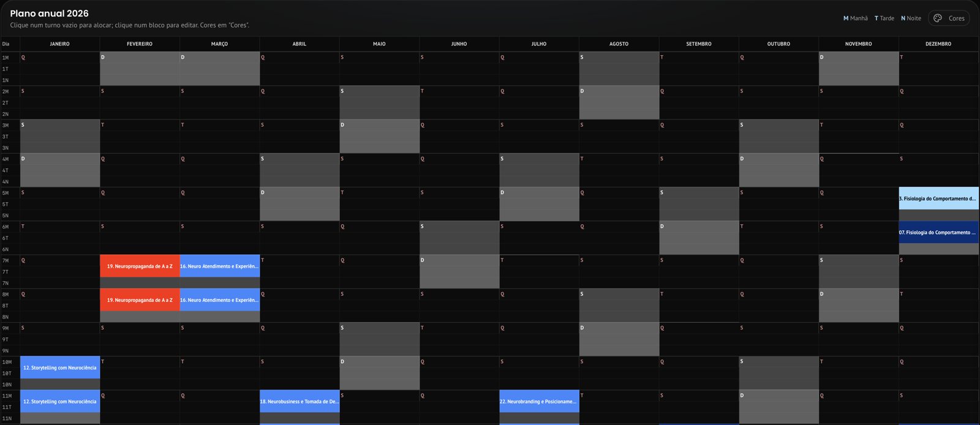Open the Cores palette button

(949, 18)
